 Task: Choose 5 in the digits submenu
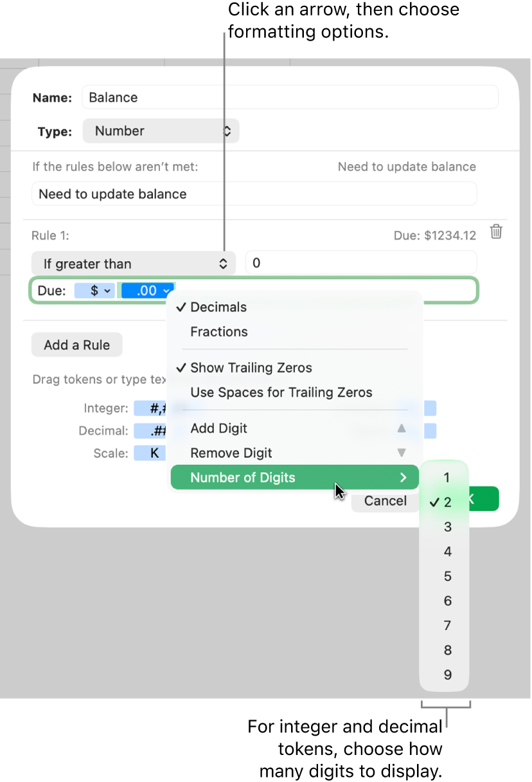click(x=447, y=576)
